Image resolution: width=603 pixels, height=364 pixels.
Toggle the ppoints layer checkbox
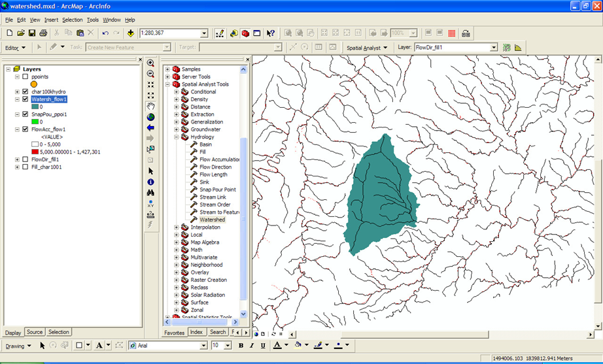click(26, 76)
